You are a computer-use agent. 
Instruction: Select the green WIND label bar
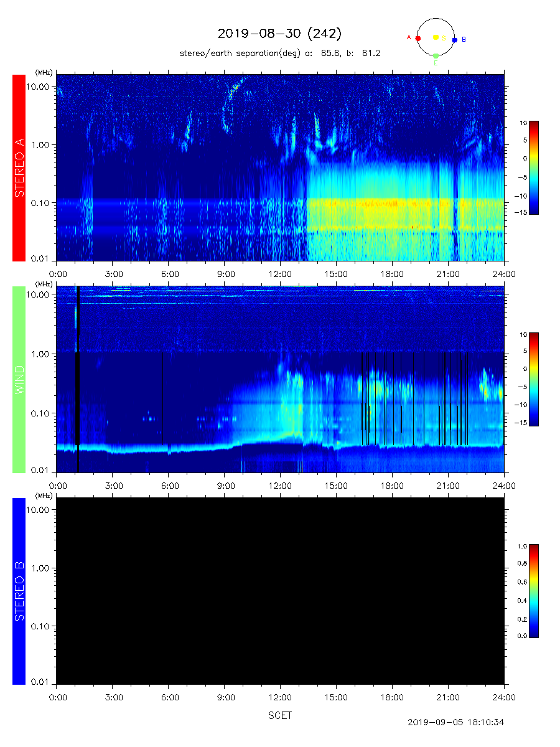point(19,380)
